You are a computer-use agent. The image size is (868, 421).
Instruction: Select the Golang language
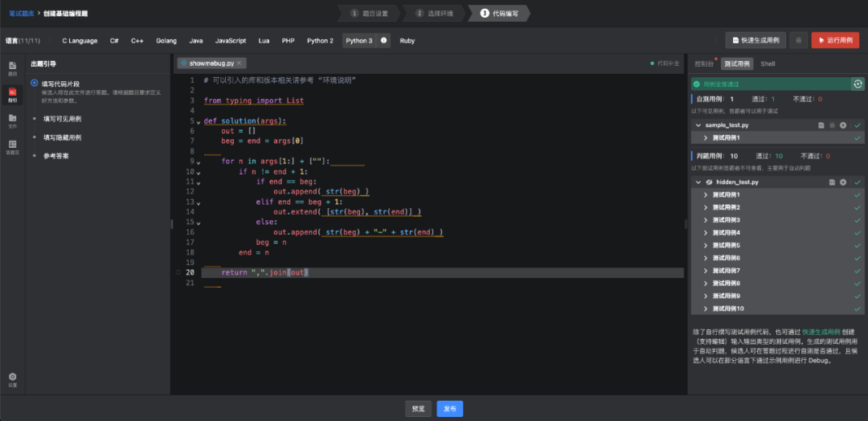166,40
